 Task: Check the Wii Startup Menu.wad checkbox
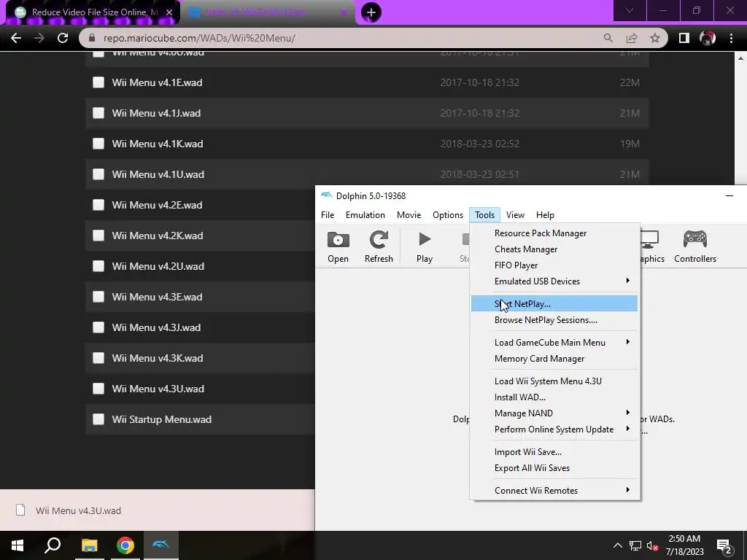coord(98,419)
